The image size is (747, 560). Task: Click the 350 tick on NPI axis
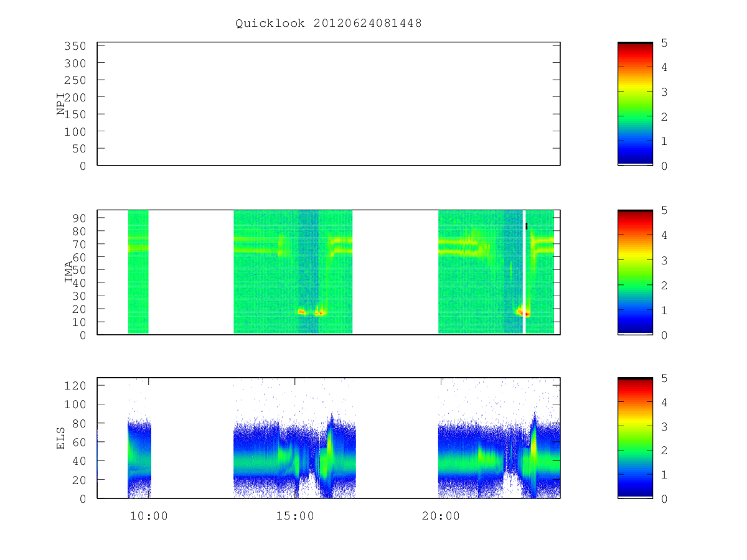(76, 46)
